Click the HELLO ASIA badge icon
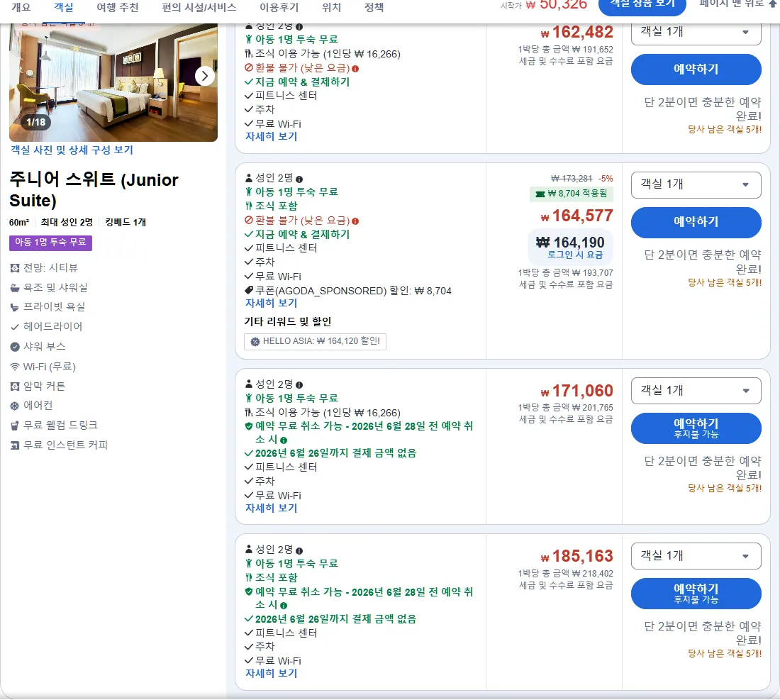This screenshot has height=700, width=780. point(255,342)
